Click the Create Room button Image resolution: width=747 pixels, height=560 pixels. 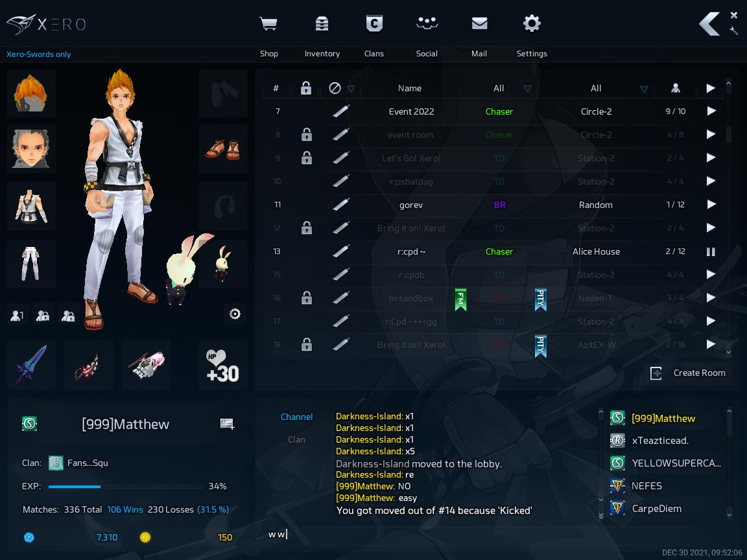[688, 373]
